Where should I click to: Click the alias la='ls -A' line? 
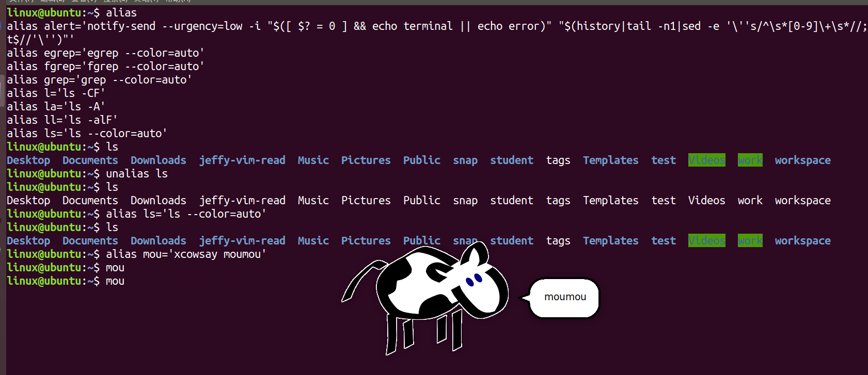(x=56, y=106)
